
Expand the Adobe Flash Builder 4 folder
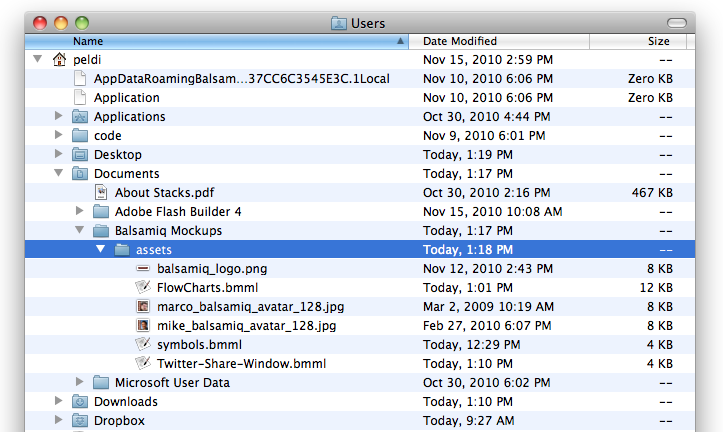80,212
